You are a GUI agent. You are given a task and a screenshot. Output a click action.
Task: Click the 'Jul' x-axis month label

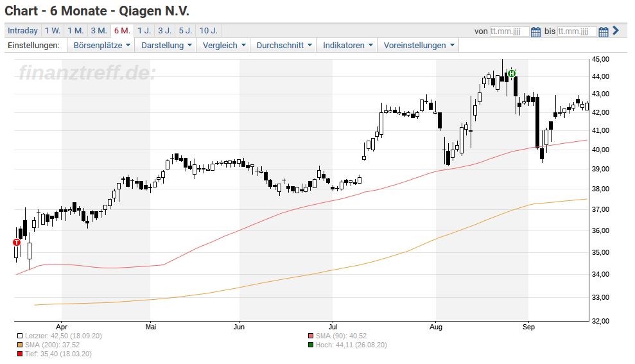point(333,327)
